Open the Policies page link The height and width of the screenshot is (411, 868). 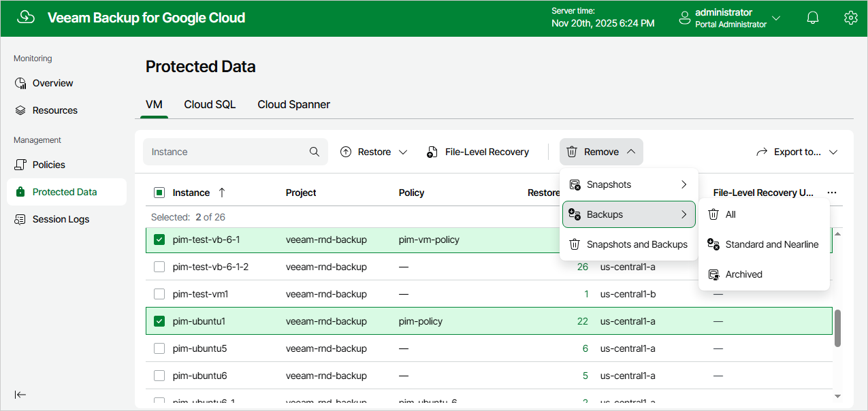(49, 165)
